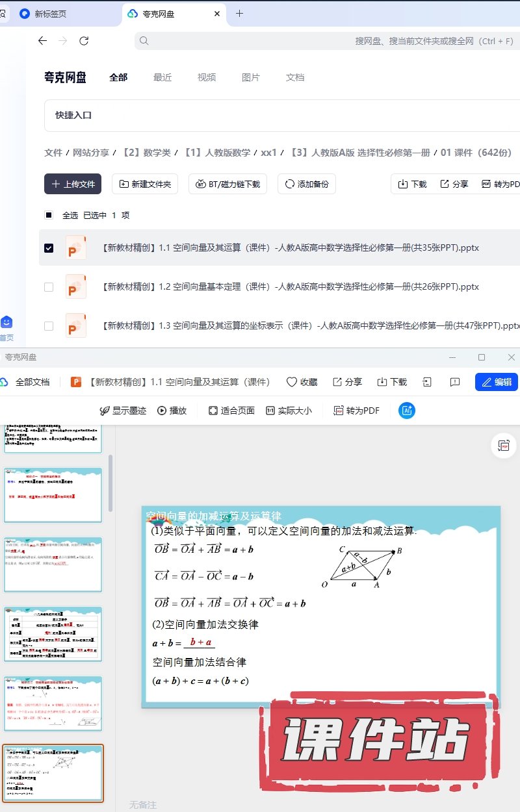Screen dimensions: 520x812
Task: Click the floating PDF convert icon on right
Action: click(503, 445)
